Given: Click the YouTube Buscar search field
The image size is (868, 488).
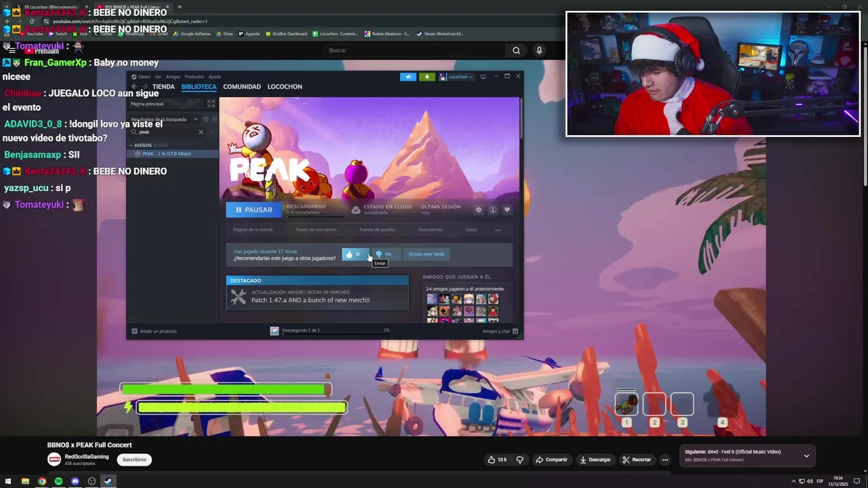Looking at the screenshot, I should (x=415, y=50).
